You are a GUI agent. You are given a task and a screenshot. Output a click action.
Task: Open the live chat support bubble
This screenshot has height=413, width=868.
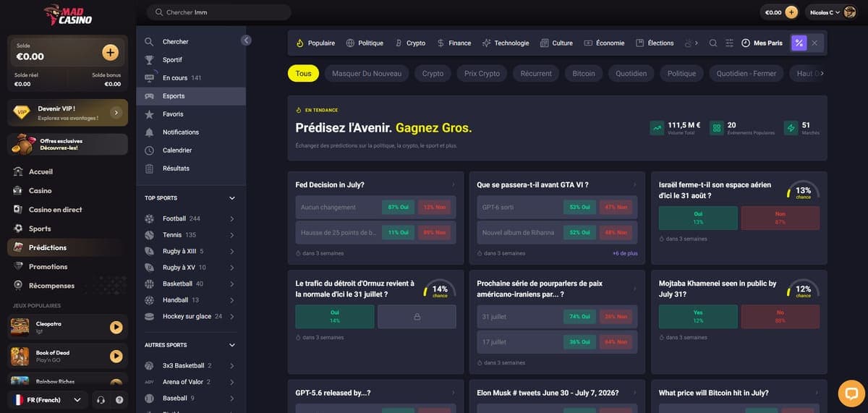point(851,393)
